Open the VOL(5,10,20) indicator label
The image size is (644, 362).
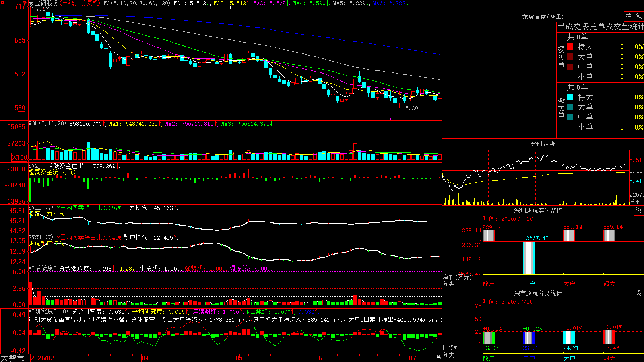pos(47,124)
